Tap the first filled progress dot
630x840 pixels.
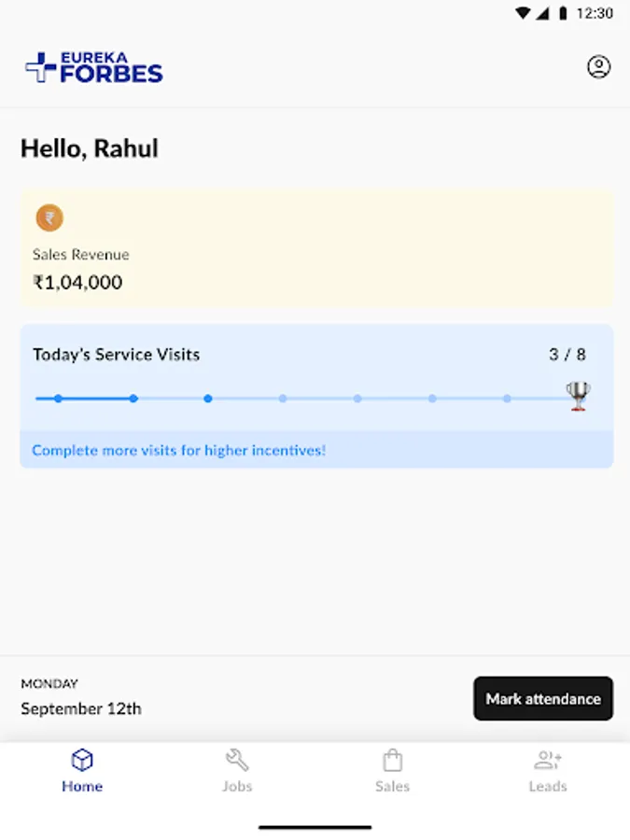tap(58, 399)
